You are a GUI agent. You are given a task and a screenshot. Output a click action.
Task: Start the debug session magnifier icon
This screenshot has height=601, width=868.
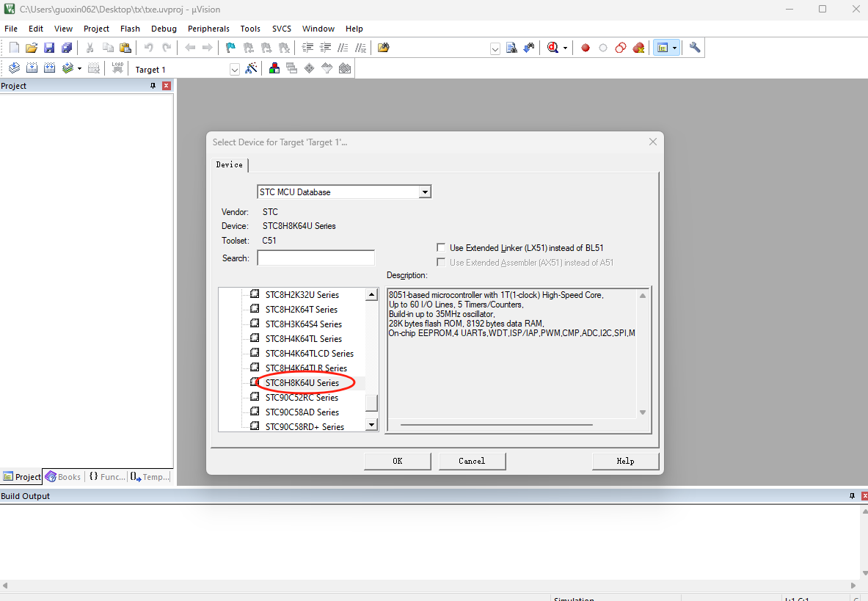(x=552, y=48)
